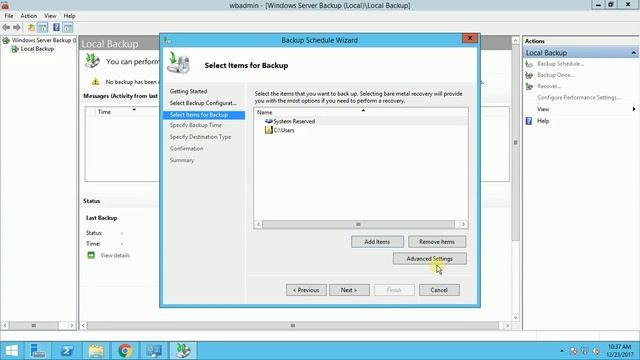Open Server Manager from the taskbar
Image resolution: width=640 pixels, height=360 pixels.
[x=38, y=351]
